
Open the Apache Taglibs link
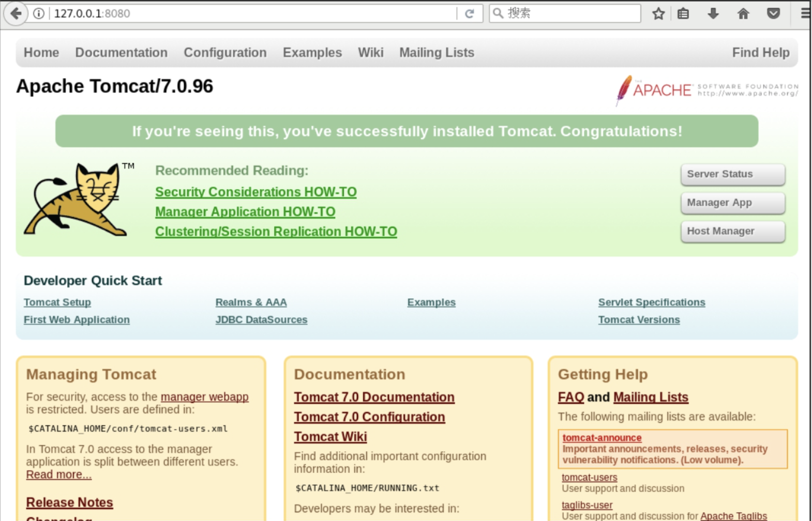733,516
